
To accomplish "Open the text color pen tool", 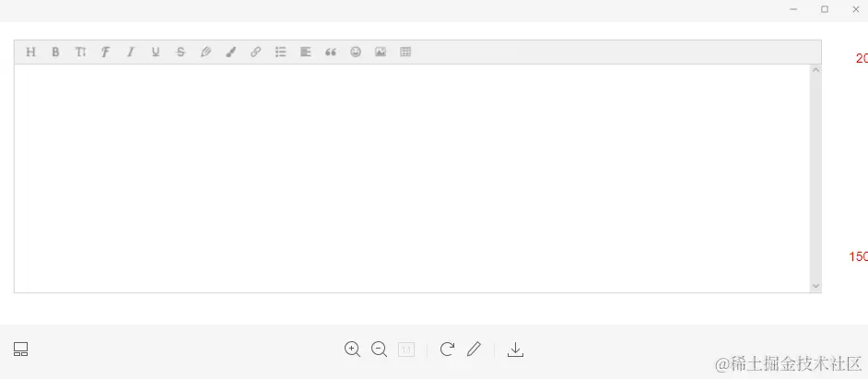I will [x=205, y=52].
